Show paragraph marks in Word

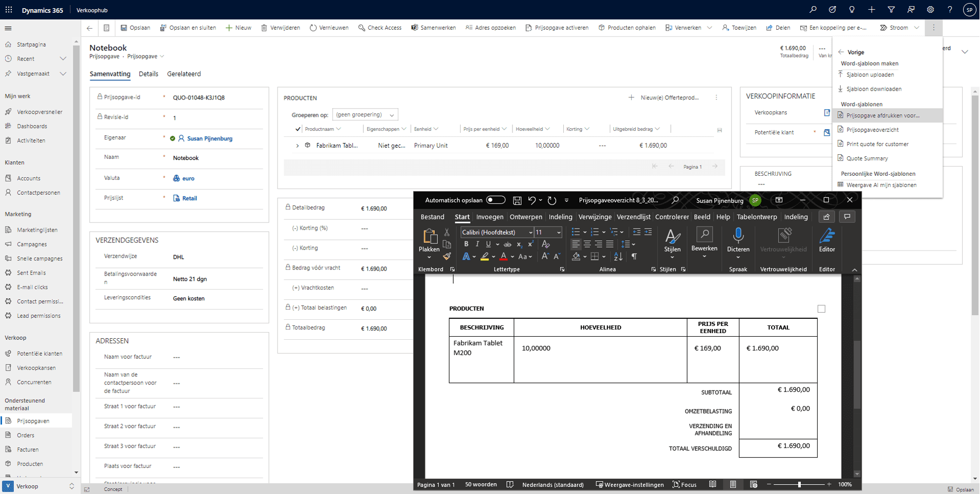click(x=634, y=256)
